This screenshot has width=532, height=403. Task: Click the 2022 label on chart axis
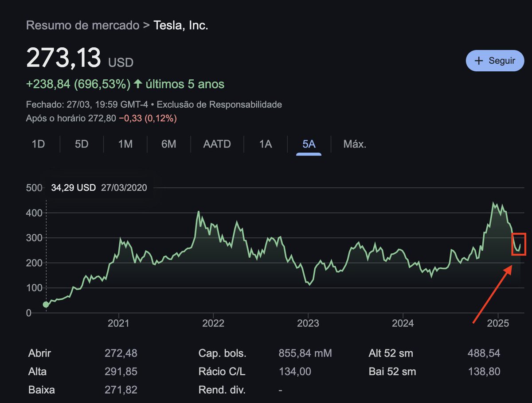click(x=213, y=323)
